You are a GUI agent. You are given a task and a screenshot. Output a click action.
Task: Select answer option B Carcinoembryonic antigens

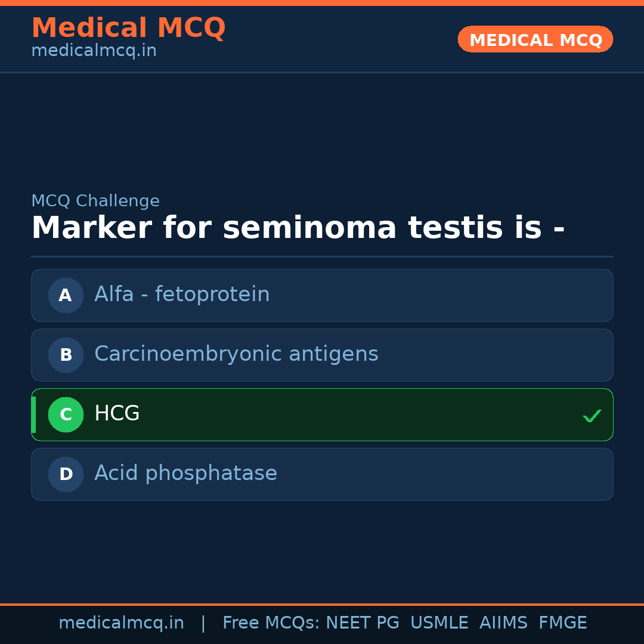pos(322,355)
